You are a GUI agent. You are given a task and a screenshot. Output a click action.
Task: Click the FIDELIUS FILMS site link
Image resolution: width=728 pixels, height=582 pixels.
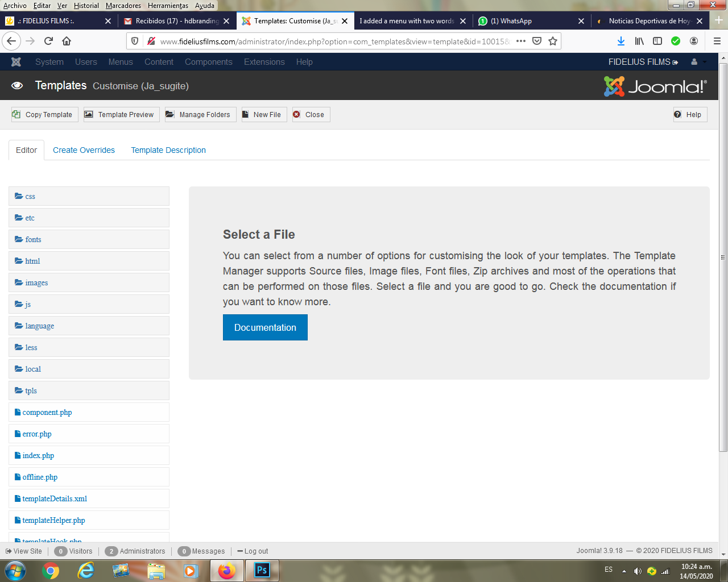coord(643,62)
